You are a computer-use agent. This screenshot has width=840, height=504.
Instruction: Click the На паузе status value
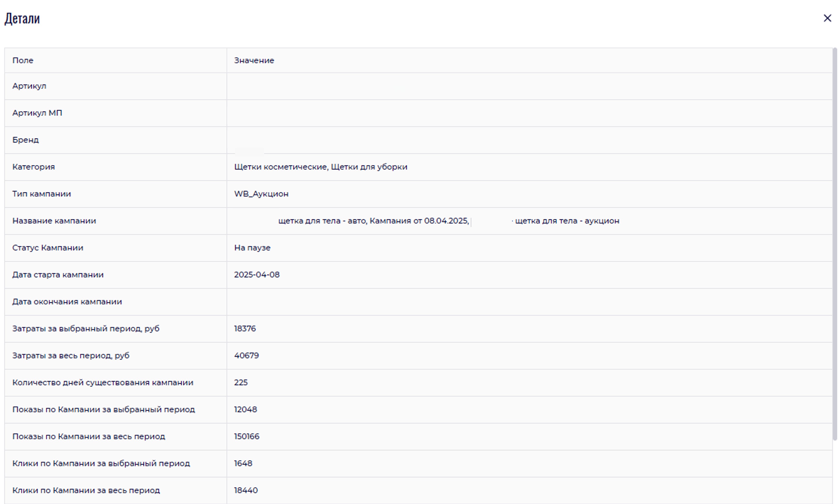pos(252,247)
